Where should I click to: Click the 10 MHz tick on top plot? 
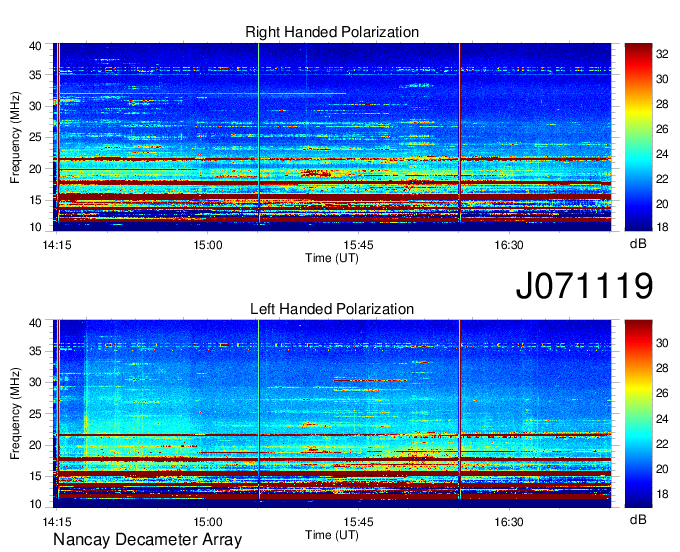coord(35,227)
